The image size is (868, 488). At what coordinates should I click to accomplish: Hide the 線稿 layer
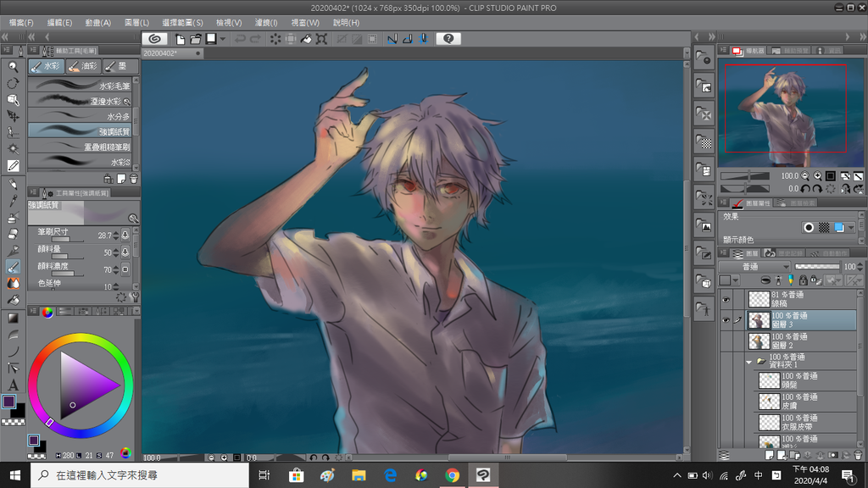[x=726, y=299]
